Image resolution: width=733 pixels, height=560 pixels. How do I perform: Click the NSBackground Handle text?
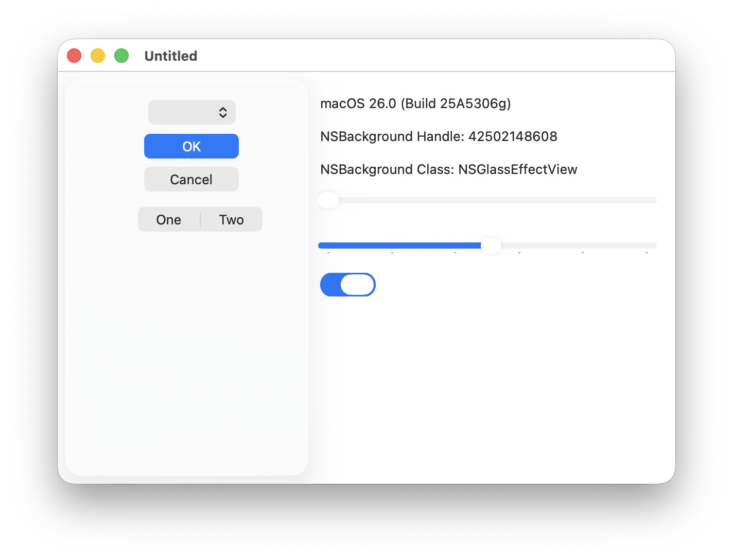pos(439,136)
